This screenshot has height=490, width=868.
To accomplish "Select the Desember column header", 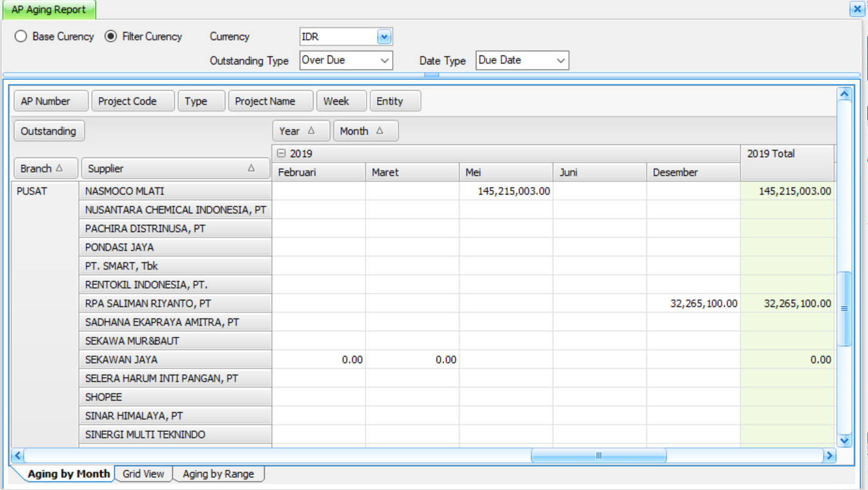I will coord(693,172).
